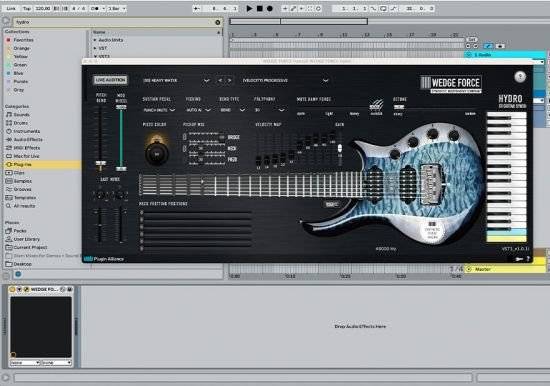Arm the Arrangement Record button
The width and height of the screenshot is (550, 386).
click(x=270, y=8)
